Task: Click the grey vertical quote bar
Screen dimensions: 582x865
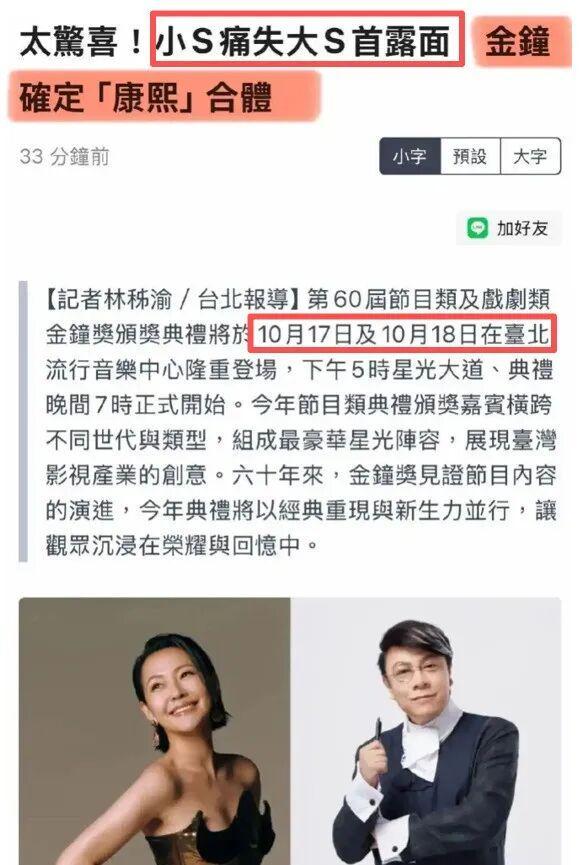Action: [x=23, y=421]
